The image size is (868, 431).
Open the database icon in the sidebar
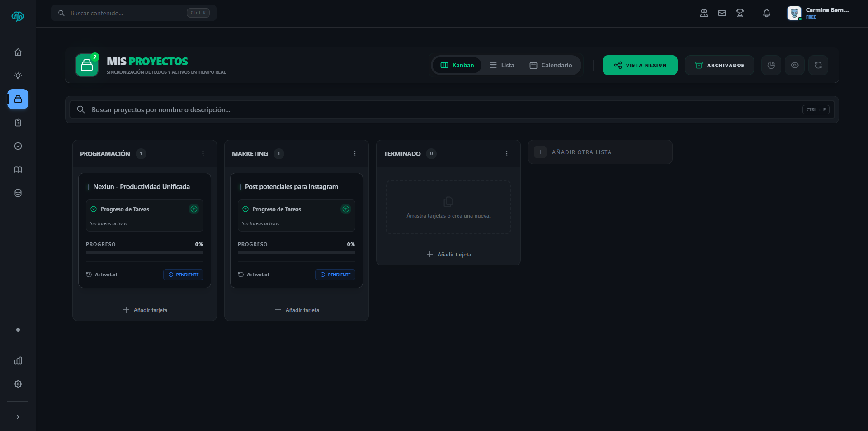tap(18, 193)
